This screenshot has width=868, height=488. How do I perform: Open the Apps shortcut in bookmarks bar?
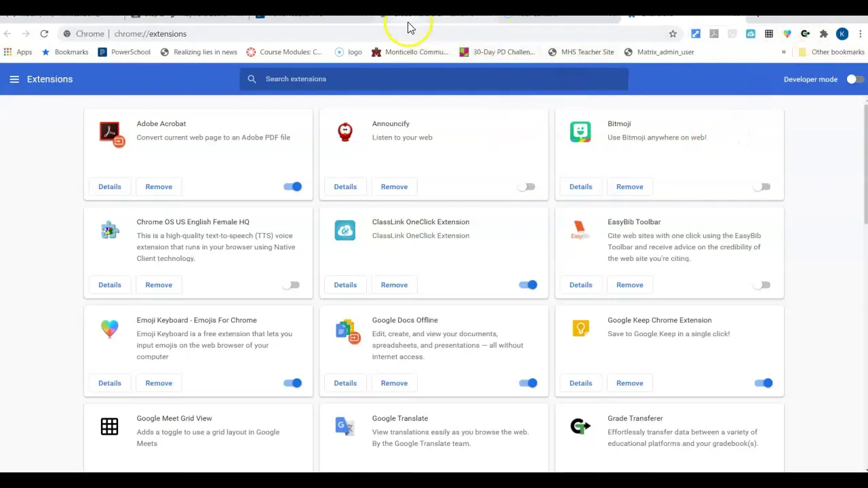coord(18,52)
